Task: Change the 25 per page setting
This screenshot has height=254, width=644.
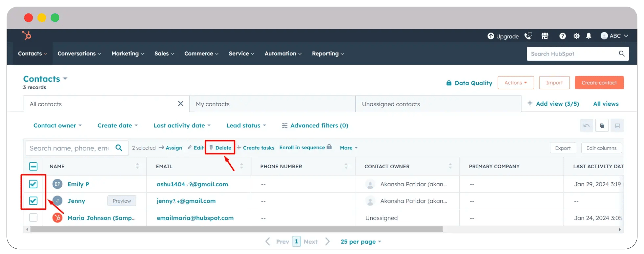Action: click(361, 242)
